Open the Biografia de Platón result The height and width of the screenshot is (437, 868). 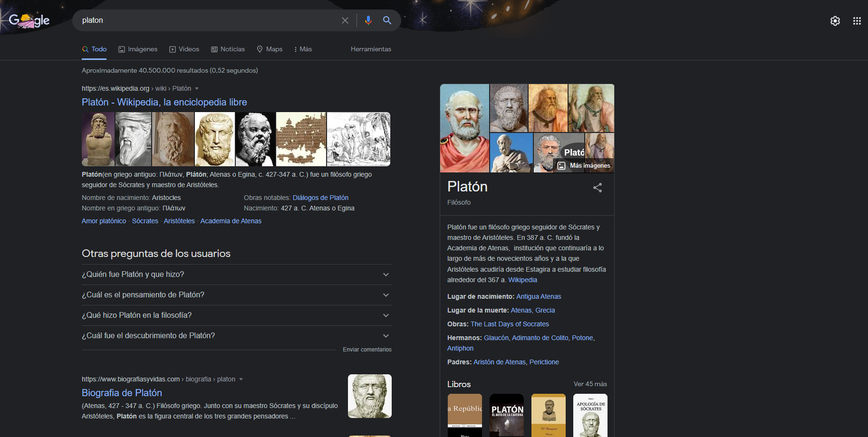point(122,393)
